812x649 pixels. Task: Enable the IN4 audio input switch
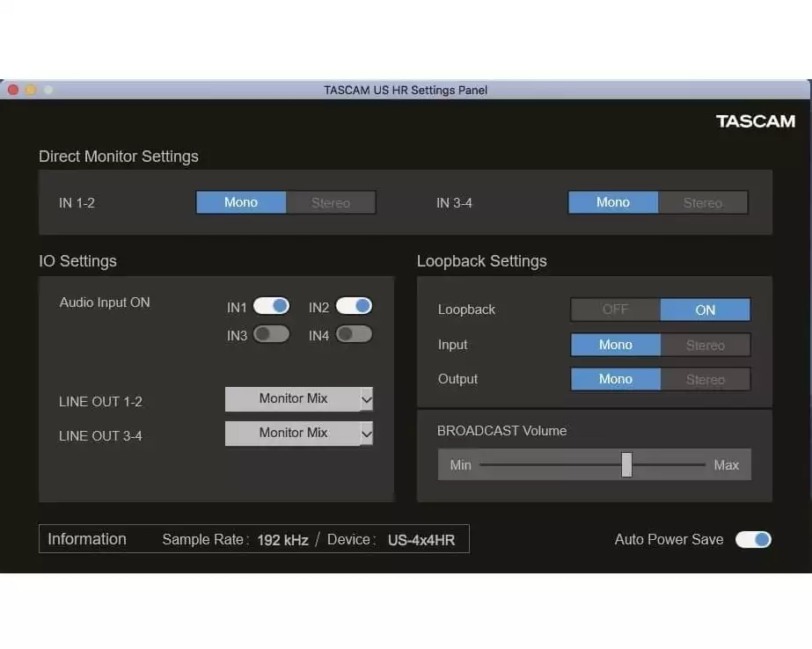coord(354,334)
